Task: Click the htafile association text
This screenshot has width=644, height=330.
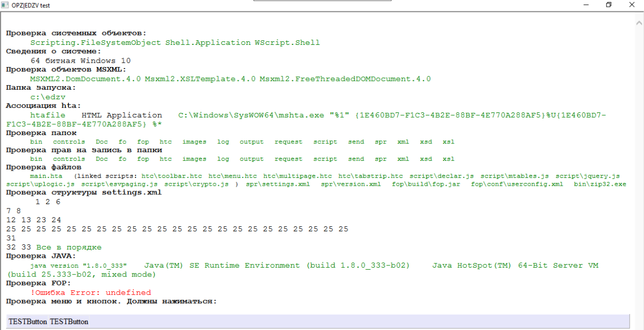Action: [47, 115]
